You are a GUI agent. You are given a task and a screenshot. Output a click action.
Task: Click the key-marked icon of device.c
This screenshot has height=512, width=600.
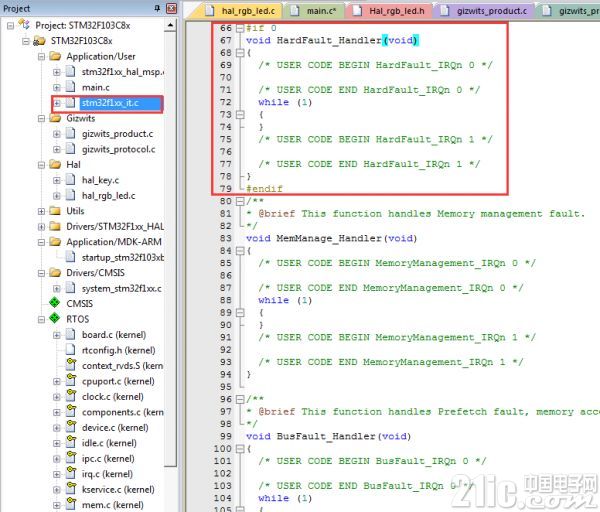point(71,427)
